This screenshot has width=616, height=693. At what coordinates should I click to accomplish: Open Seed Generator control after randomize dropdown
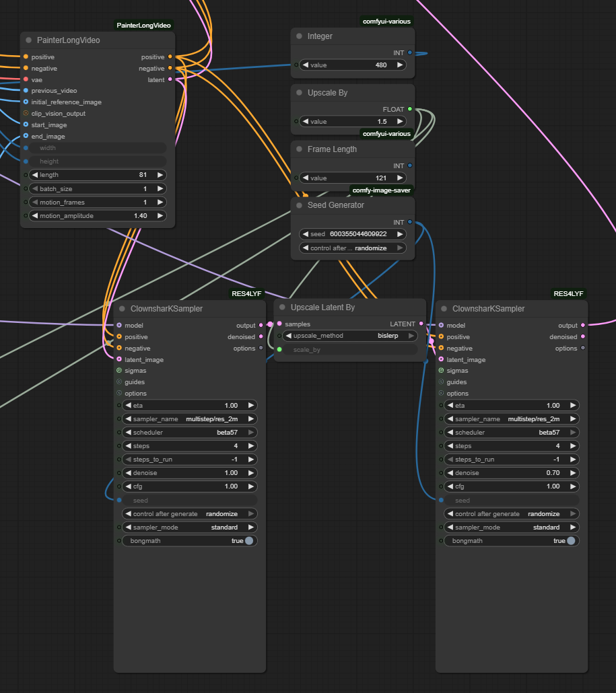pos(353,248)
